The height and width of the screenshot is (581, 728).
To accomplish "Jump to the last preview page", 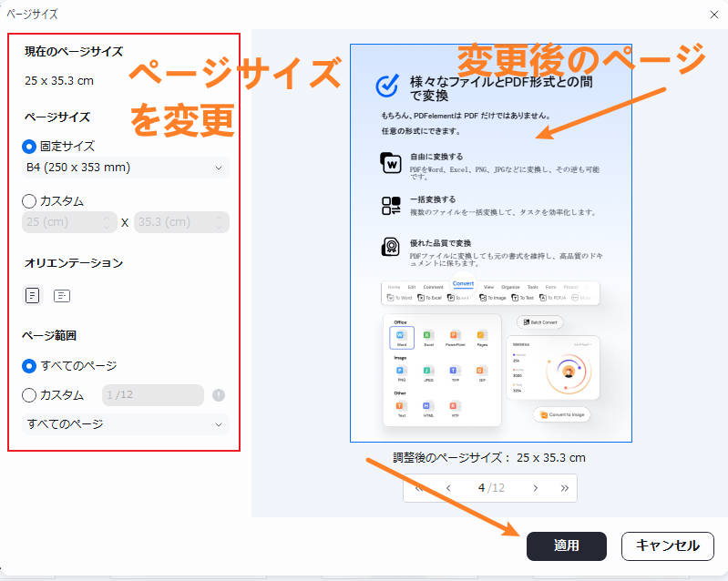I will pos(565,488).
